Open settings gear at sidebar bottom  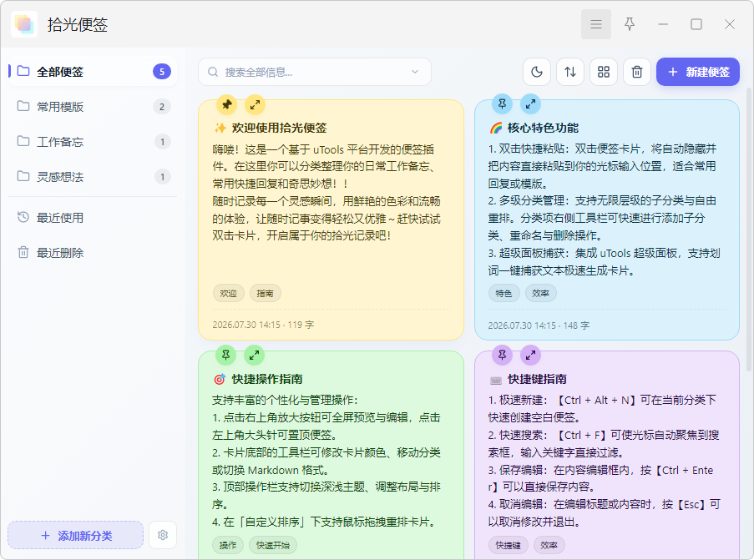coord(163,535)
